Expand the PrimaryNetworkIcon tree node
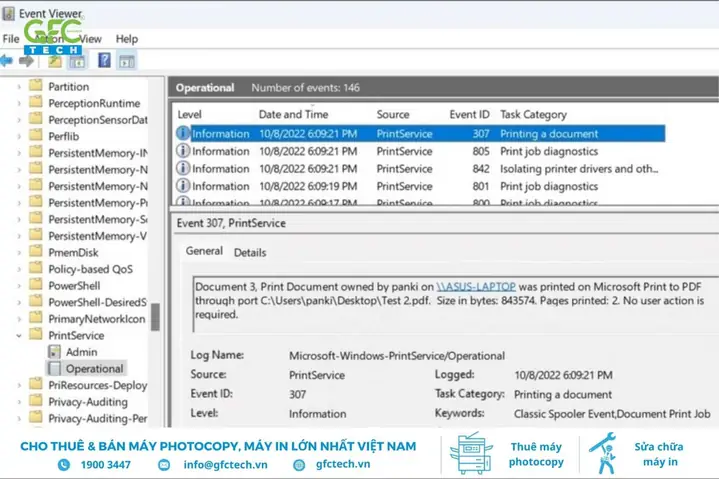This screenshot has height=479, width=719. coord(19,319)
